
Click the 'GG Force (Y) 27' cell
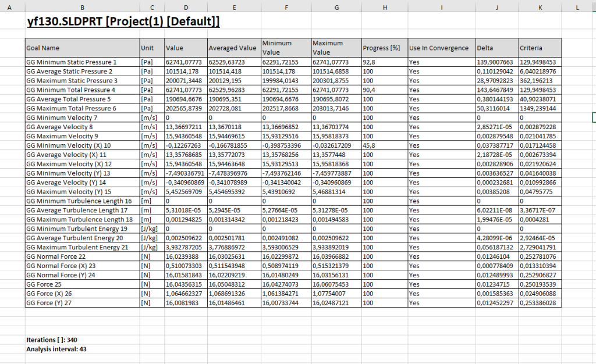click(83, 303)
